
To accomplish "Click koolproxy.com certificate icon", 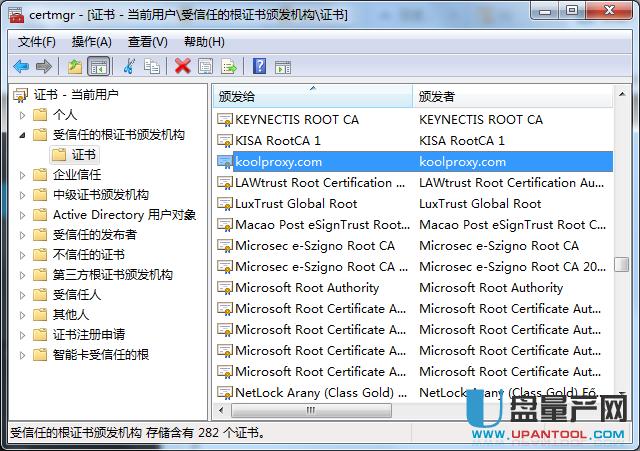I will pos(225,162).
